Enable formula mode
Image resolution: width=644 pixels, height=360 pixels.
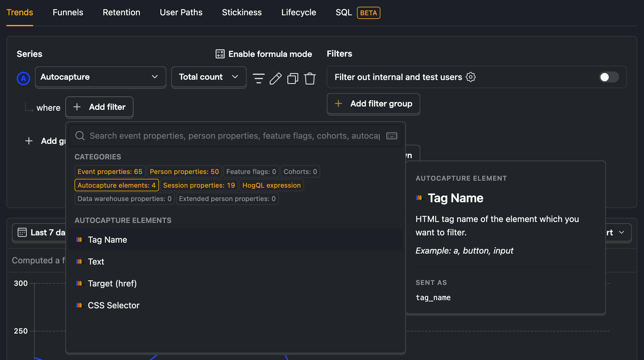click(264, 54)
